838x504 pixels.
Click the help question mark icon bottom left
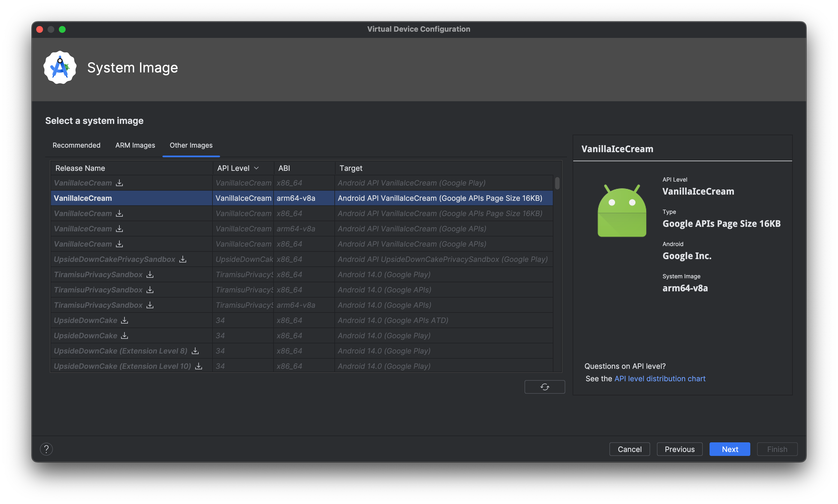(x=47, y=449)
